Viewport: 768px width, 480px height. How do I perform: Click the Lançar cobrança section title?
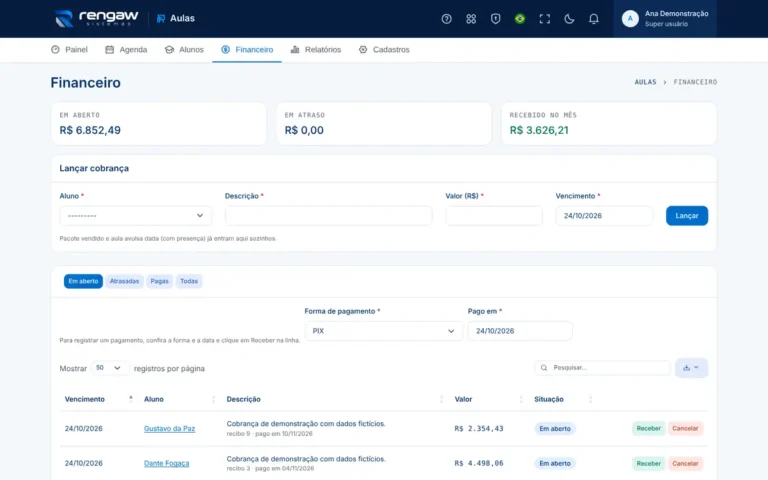click(94, 168)
